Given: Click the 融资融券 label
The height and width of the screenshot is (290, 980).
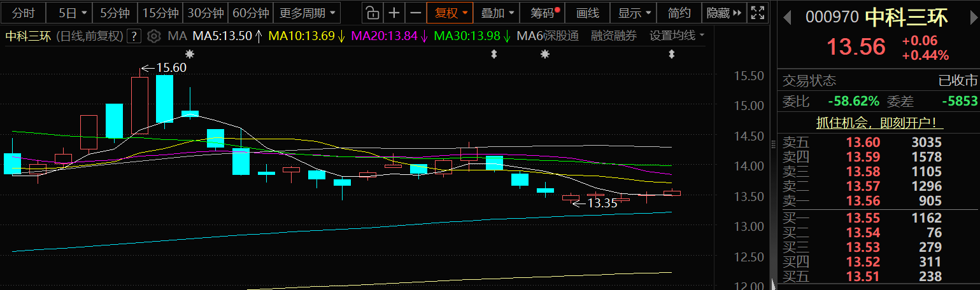Looking at the screenshot, I should click(614, 36).
